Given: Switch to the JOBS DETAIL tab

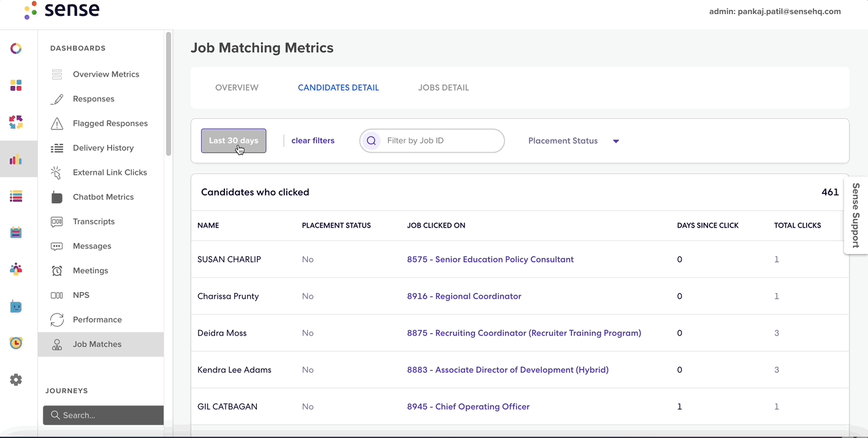Looking at the screenshot, I should [443, 88].
